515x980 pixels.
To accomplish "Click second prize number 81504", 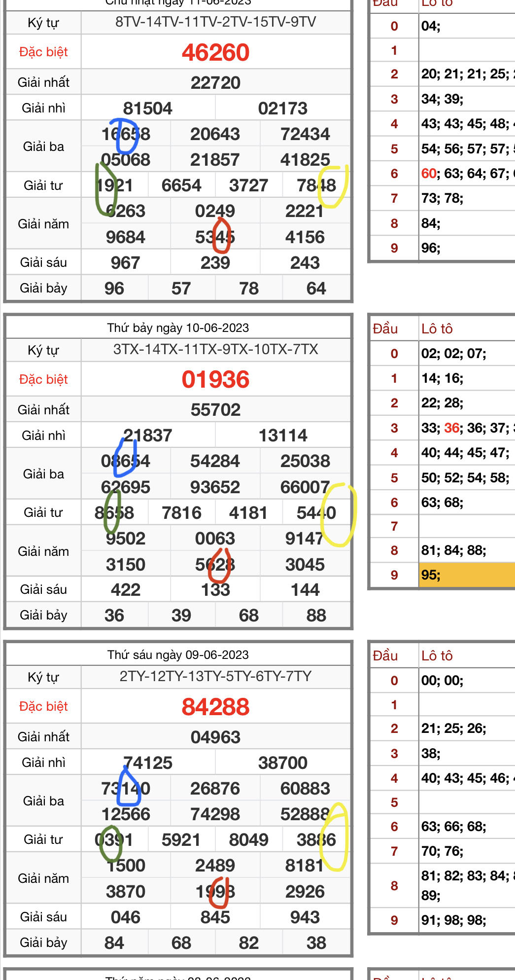I will click(148, 108).
